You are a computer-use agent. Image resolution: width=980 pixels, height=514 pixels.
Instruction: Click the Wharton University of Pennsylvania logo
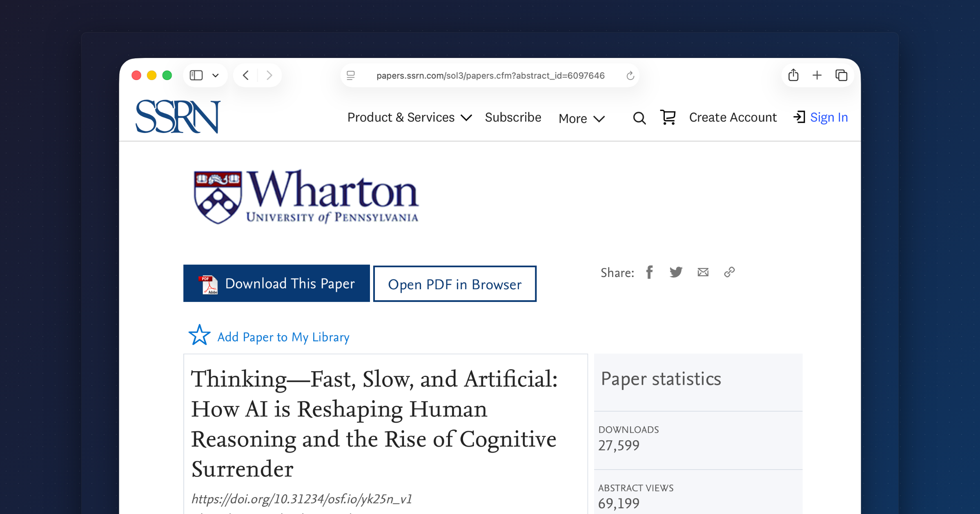point(305,197)
